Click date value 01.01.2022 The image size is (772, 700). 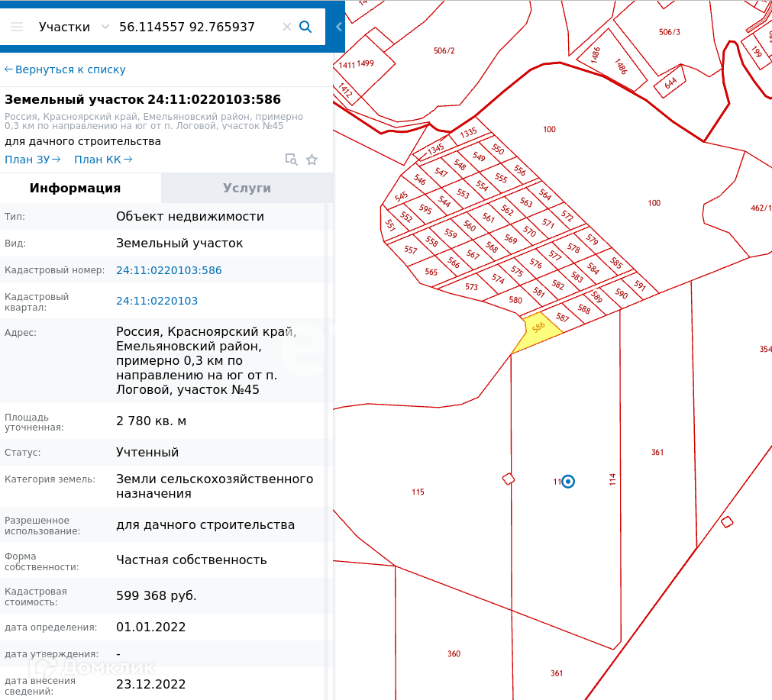click(150, 627)
